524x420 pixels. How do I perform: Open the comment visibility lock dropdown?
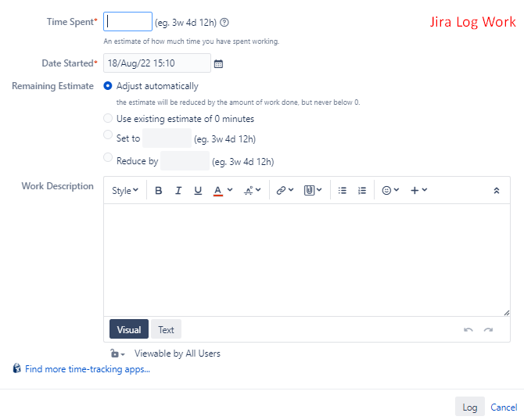[117, 354]
